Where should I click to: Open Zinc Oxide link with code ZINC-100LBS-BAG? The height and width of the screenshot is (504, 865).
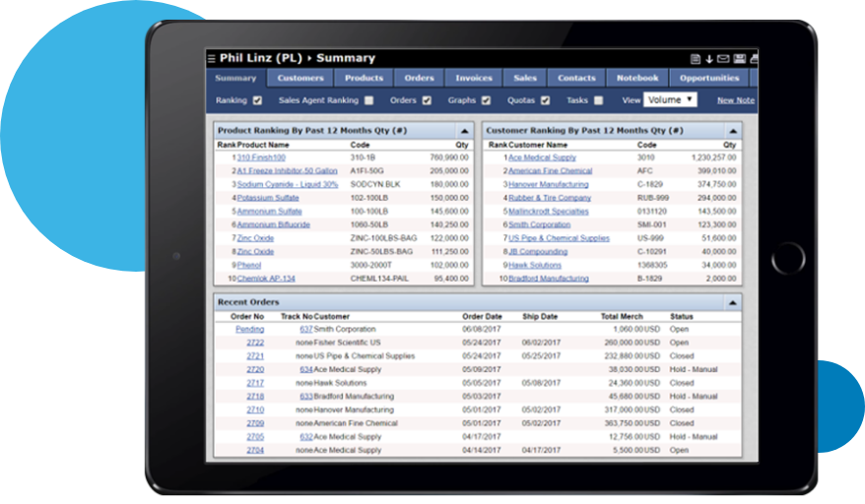pyautogui.click(x=255, y=238)
